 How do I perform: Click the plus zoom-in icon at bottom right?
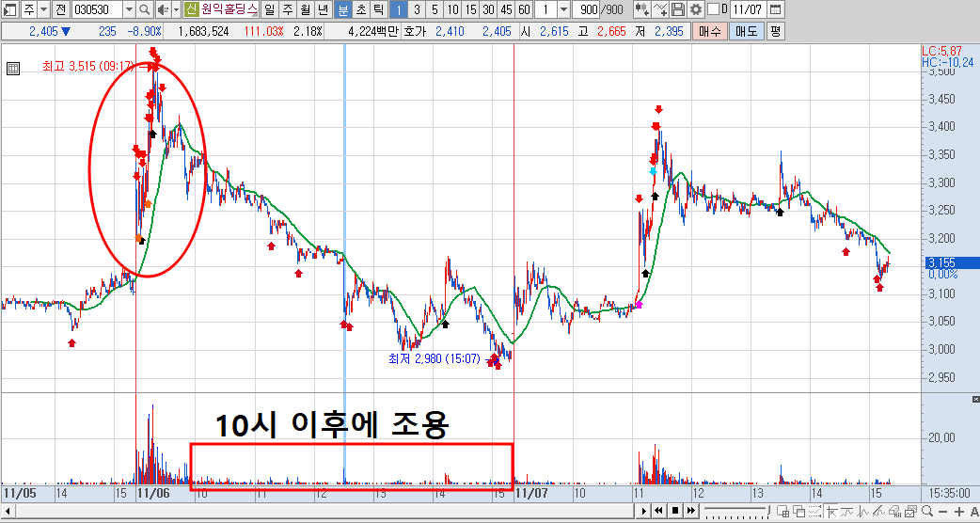[x=959, y=511]
